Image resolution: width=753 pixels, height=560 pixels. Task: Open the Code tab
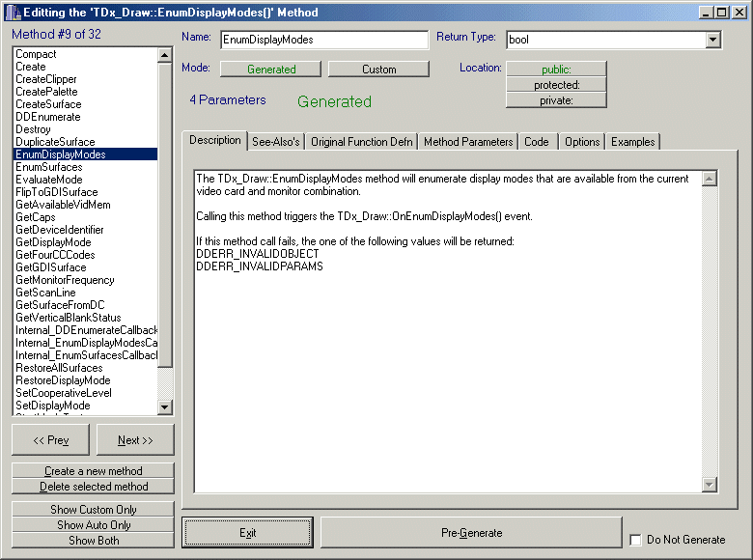(x=537, y=142)
